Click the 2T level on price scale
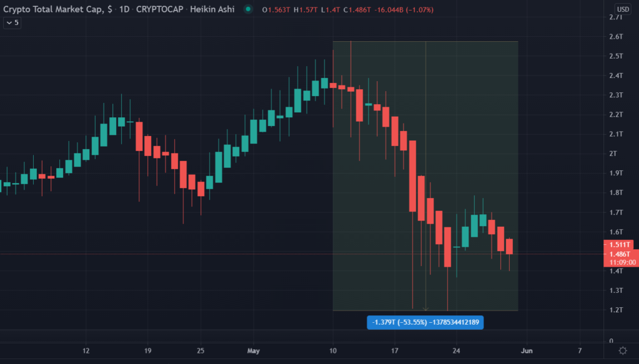Viewport: 639px width, 364px height. (613, 153)
